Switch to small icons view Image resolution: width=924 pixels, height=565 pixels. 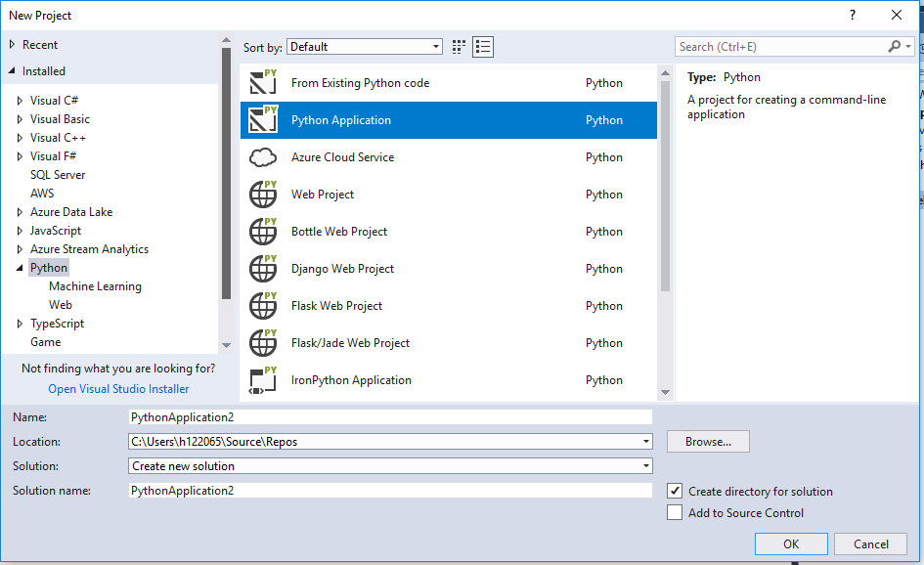[458, 46]
